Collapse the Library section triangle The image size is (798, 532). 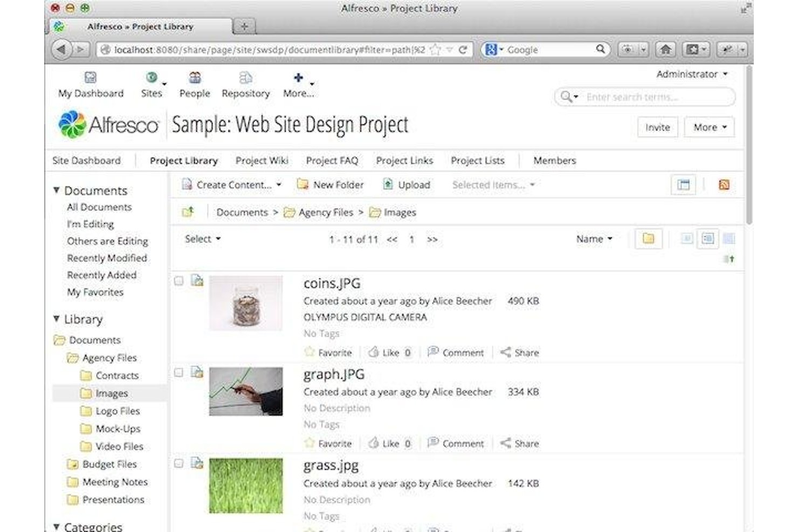[x=56, y=319]
